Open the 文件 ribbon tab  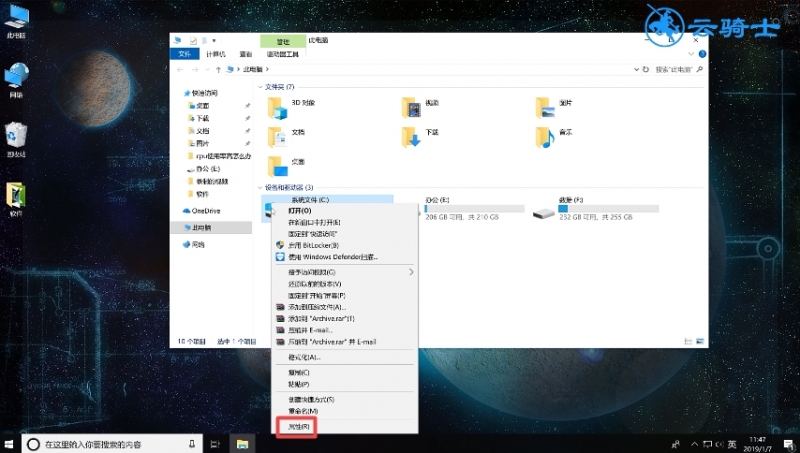click(184, 54)
